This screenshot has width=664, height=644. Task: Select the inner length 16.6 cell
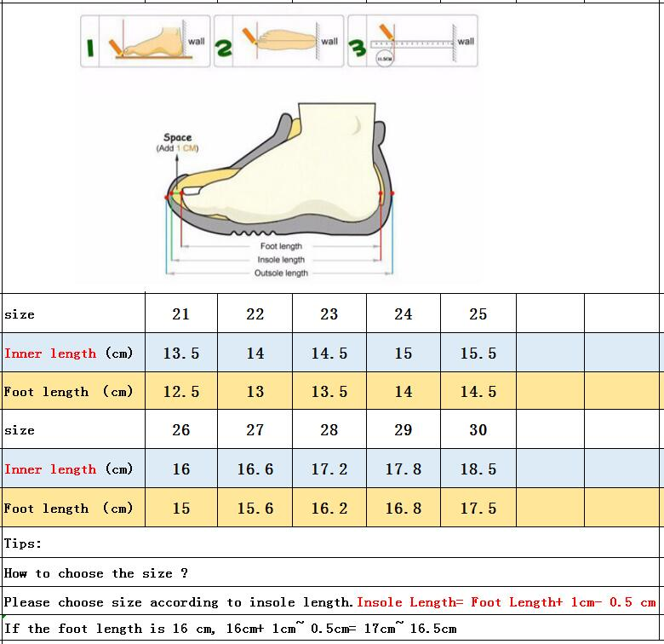pos(255,469)
